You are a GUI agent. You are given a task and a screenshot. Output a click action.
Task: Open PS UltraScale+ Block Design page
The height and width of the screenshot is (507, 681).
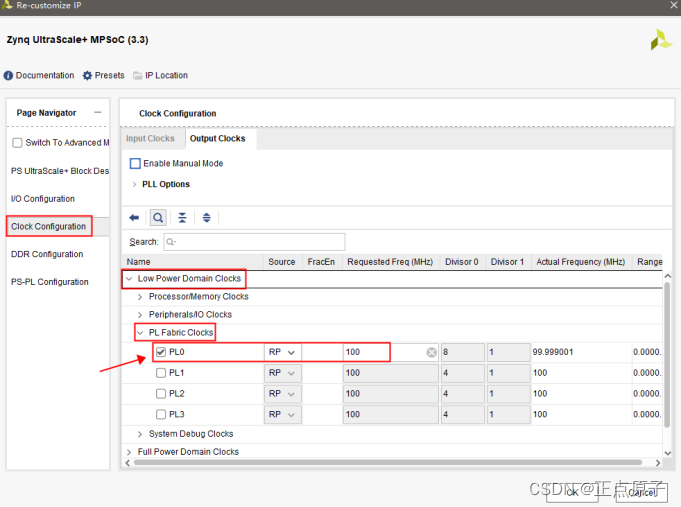pyautogui.click(x=60, y=171)
